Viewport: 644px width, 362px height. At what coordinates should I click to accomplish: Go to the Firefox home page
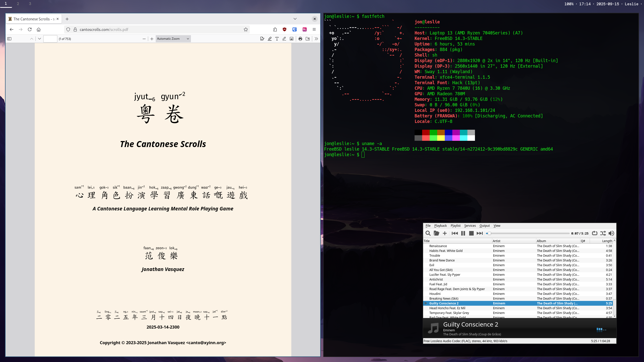tap(38, 29)
